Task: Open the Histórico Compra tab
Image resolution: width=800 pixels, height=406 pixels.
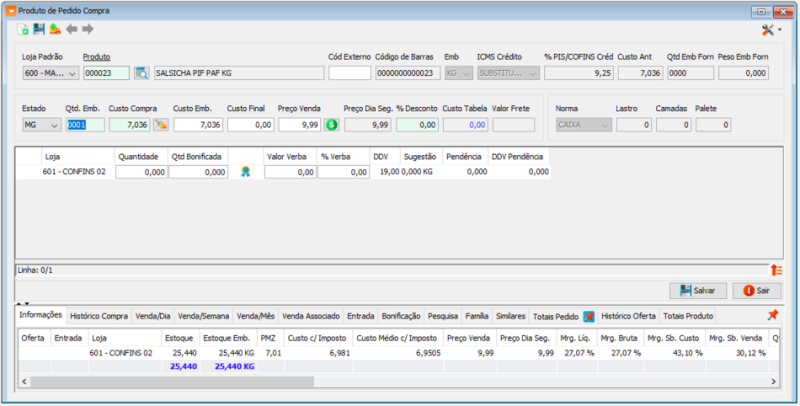Action: click(x=99, y=316)
